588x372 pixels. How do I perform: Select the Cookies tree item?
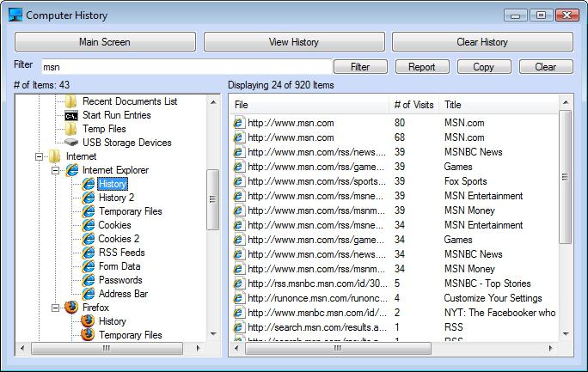[x=114, y=225]
